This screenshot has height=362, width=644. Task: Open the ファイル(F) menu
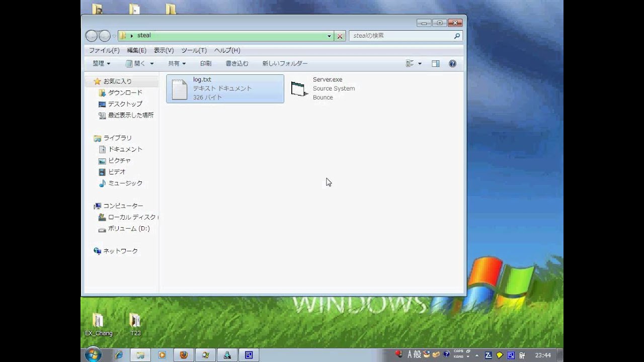[104, 50]
